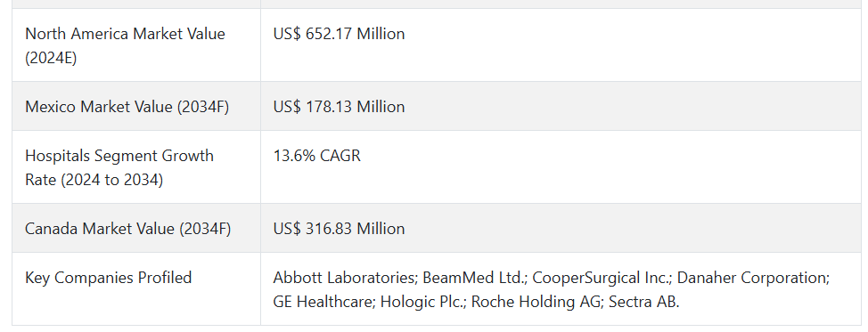
Task: Select the US$ 316.83 Million value
Action: [x=339, y=228]
